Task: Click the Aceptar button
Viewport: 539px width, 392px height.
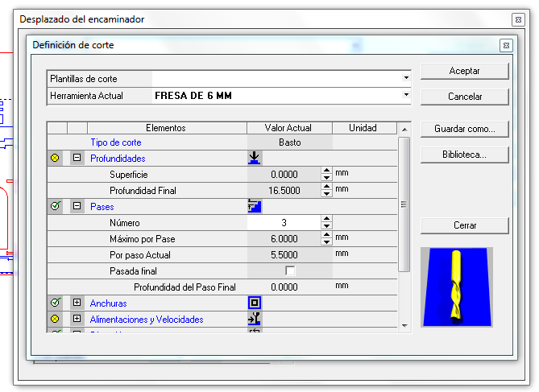Action: (x=464, y=71)
